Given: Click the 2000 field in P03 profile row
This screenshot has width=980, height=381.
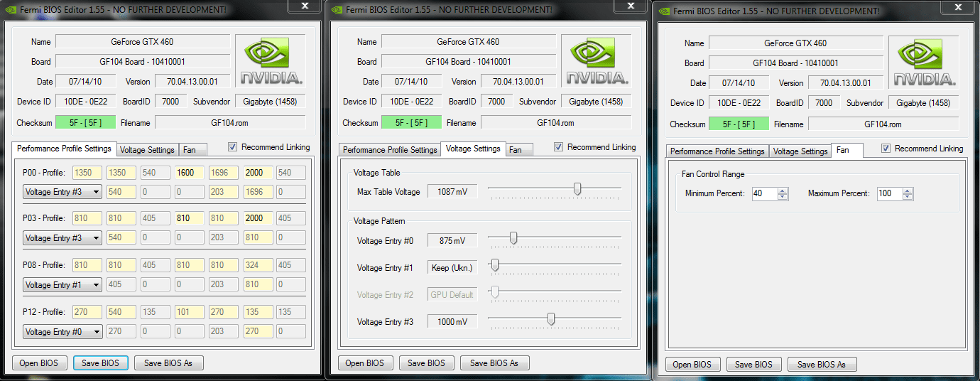Looking at the screenshot, I should click(x=257, y=218).
